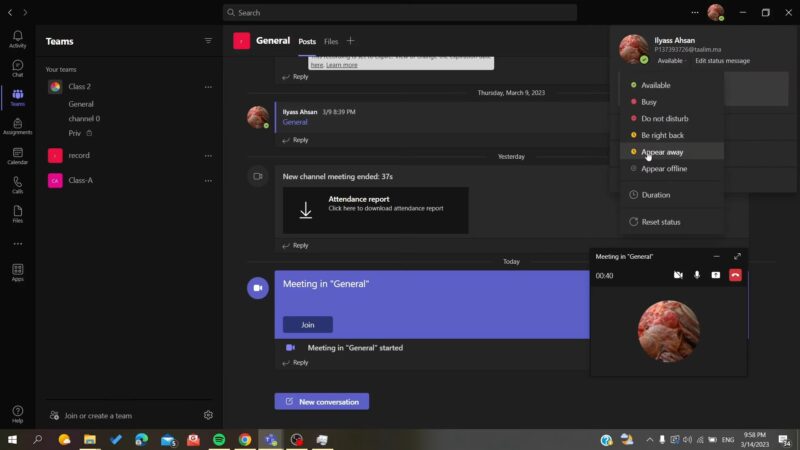The width and height of the screenshot is (800, 450).
Task: Choose Reset status
Action: pos(671,222)
